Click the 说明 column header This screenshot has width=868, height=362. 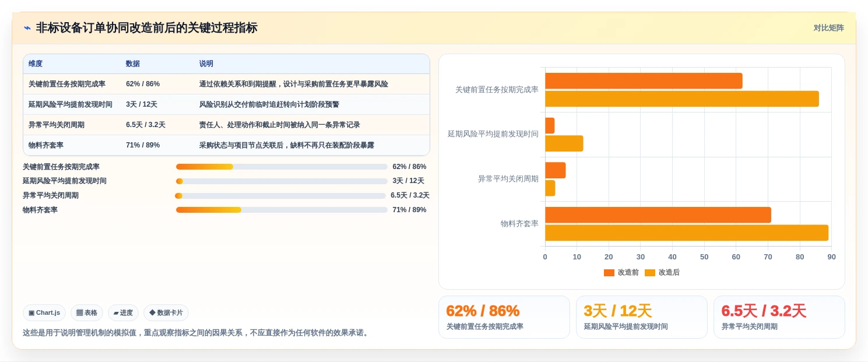[206, 64]
